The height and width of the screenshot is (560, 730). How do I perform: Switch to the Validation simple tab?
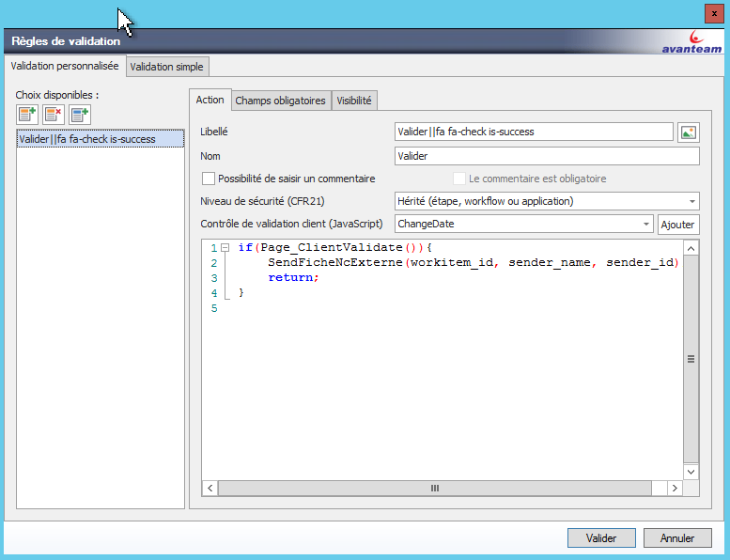pyautogui.click(x=167, y=67)
